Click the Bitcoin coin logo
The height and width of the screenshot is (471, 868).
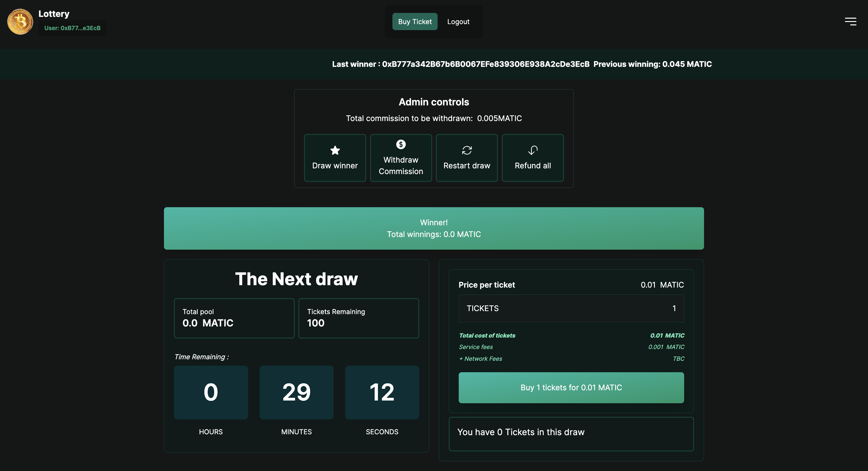tap(20, 22)
